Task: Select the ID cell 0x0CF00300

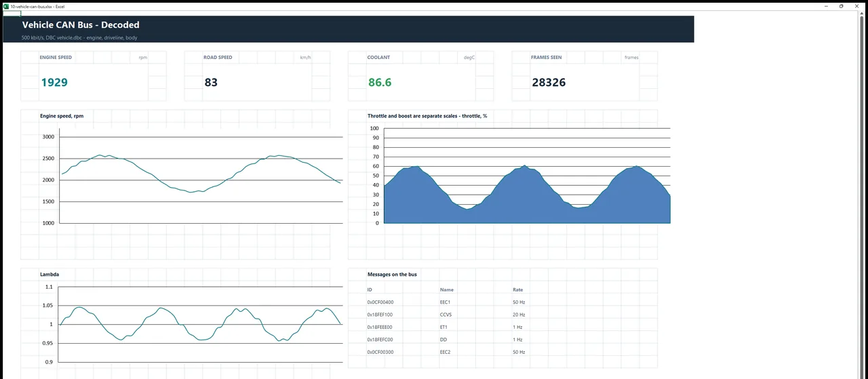Action: point(380,352)
